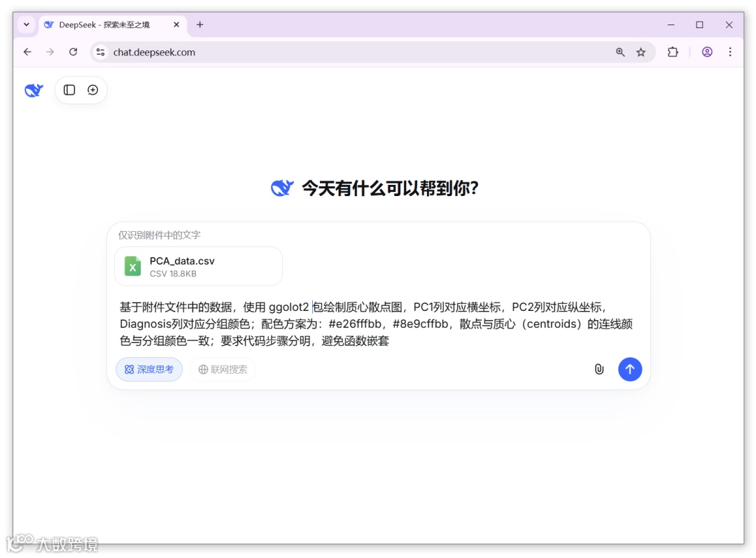Minimize the browser window
756x558 pixels.
[x=671, y=25]
